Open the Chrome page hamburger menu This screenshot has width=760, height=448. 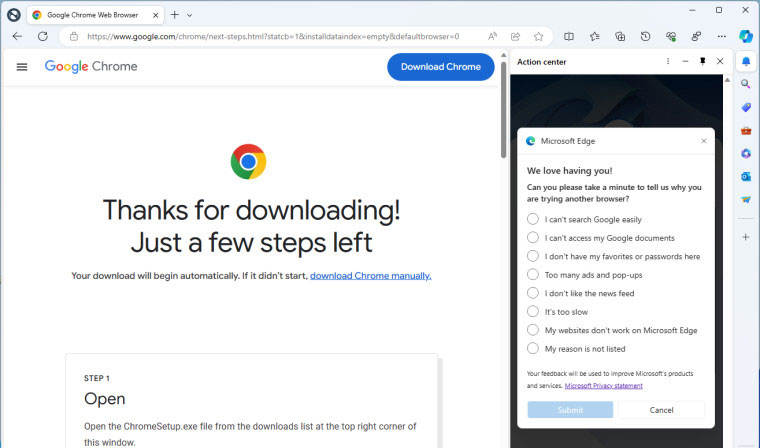(x=22, y=67)
